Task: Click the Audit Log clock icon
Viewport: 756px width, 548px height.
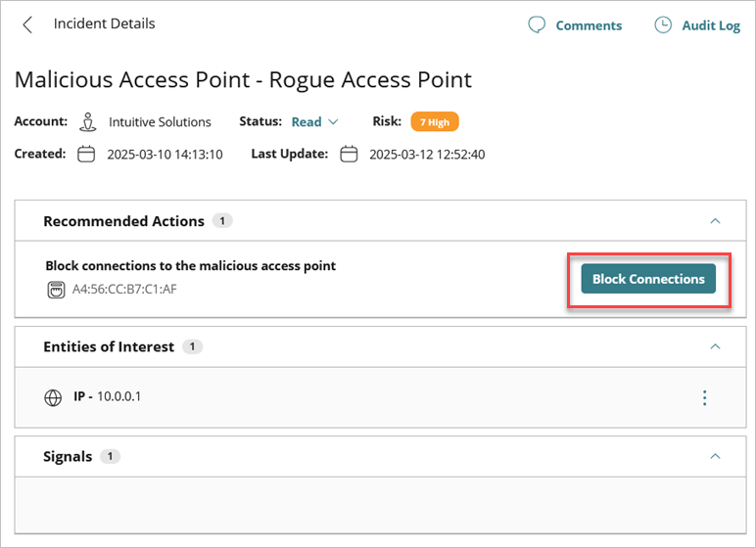Action: click(663, 25)
